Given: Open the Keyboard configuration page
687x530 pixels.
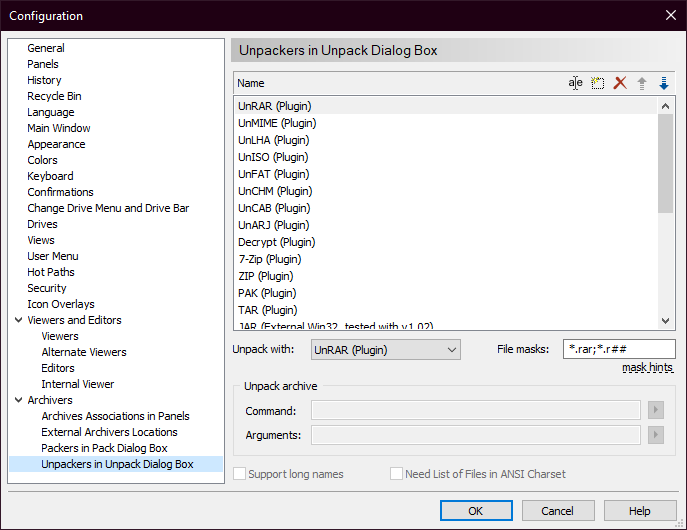Looking at the screenshot, I should [50, 176].
